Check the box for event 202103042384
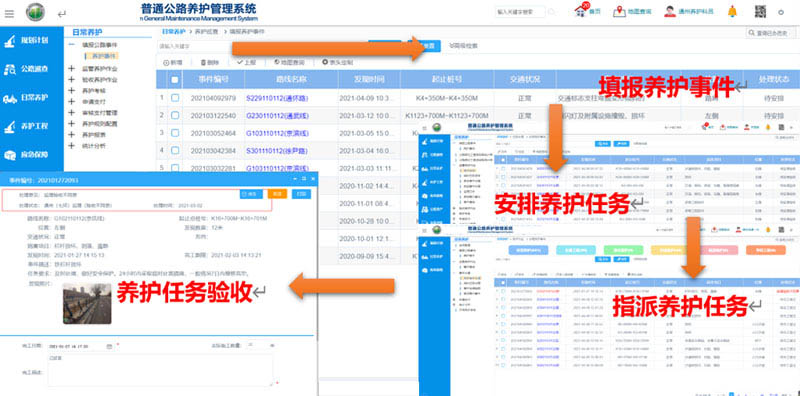This screenshot has width=800, height=396. 175,151
